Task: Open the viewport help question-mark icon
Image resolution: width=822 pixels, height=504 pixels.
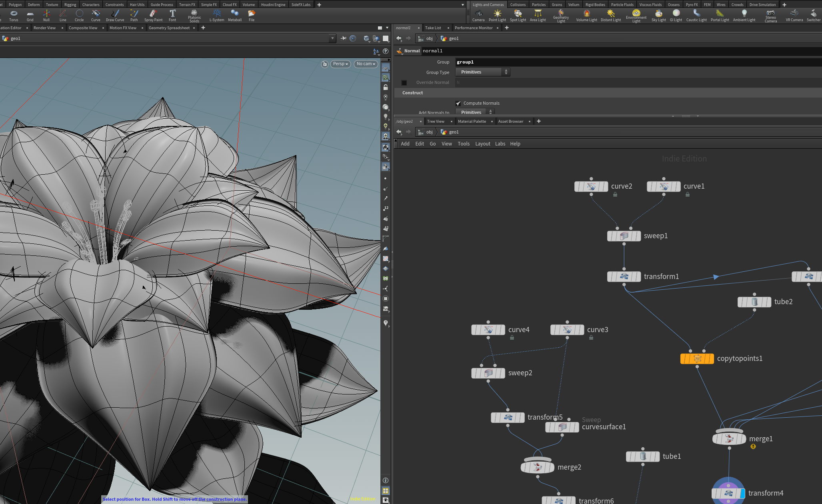Action: pyautogui.click(x=386, y=51)
